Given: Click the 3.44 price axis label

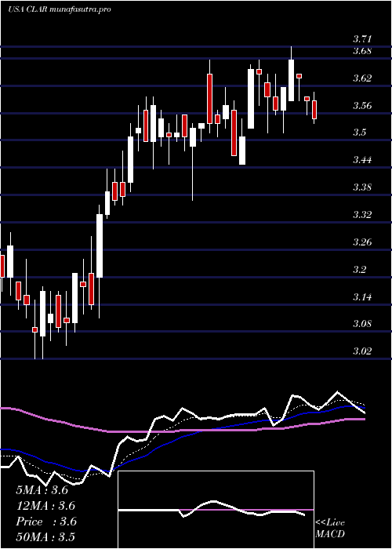Looking at the screenshot, I should [x=362, y=160].
